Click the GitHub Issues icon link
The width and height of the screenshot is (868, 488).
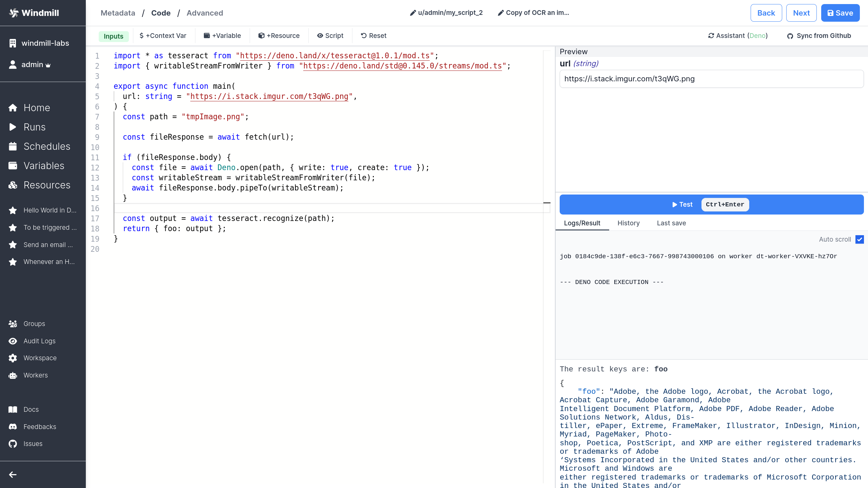tap(13, 444)
